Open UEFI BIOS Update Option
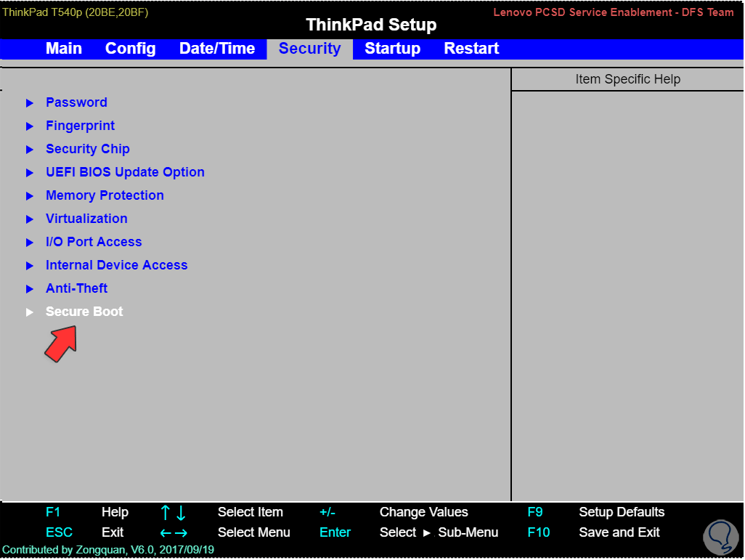Screen dimensions: 745x560 tap(125, 172)
